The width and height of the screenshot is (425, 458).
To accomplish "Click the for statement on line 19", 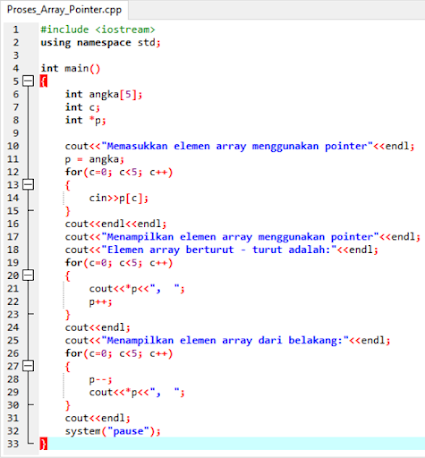I will [x=119, y=263].
